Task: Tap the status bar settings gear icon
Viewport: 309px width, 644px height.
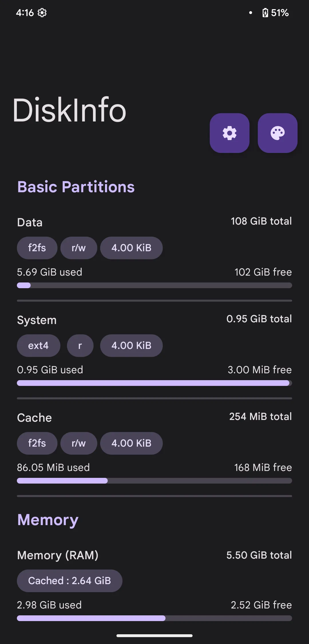Action: tap(42, 13)
